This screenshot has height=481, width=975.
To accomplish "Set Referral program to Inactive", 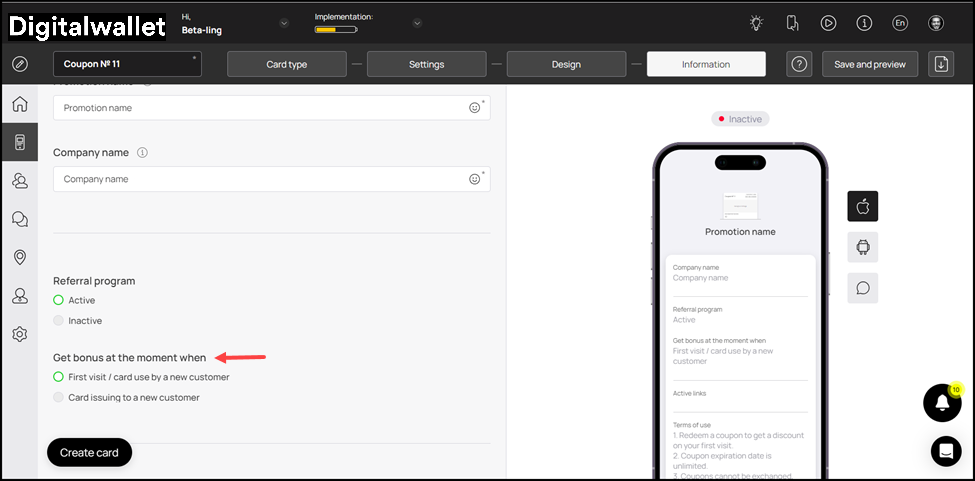I will tap(58, 321).
